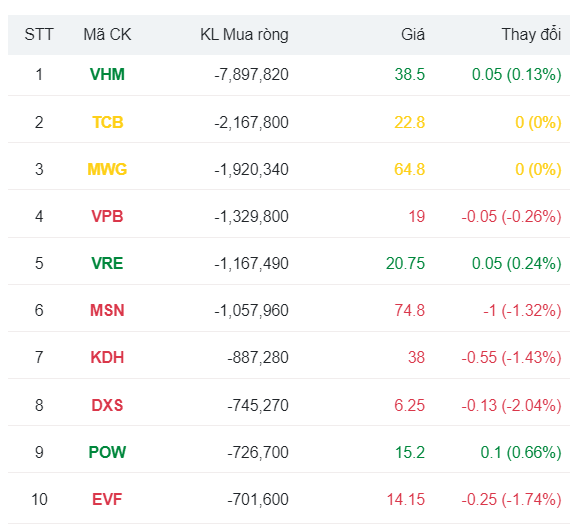Click VPB price 19
Screen dimensions: 578x529
coord(417,216)
